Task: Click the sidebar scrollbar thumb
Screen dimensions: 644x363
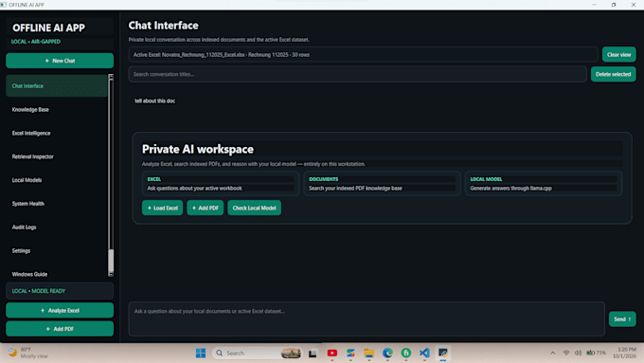Action: pyautogui.click(x=111, y=260)
